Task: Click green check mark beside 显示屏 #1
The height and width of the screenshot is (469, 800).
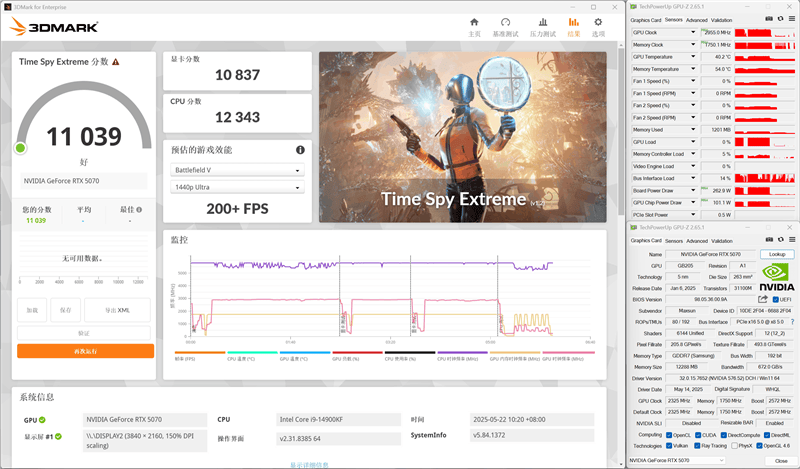Action: (x=59, y=436)
